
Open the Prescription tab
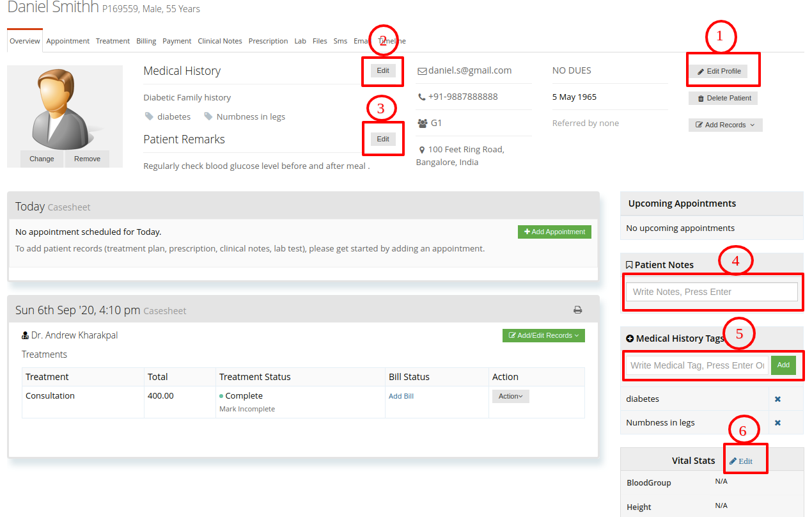(x=268, y=41)
